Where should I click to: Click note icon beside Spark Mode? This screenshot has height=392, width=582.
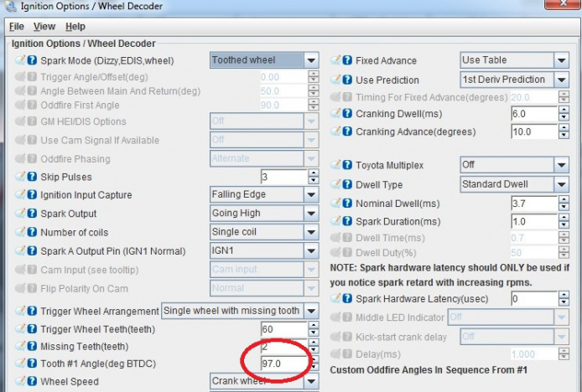pos(20,60)
